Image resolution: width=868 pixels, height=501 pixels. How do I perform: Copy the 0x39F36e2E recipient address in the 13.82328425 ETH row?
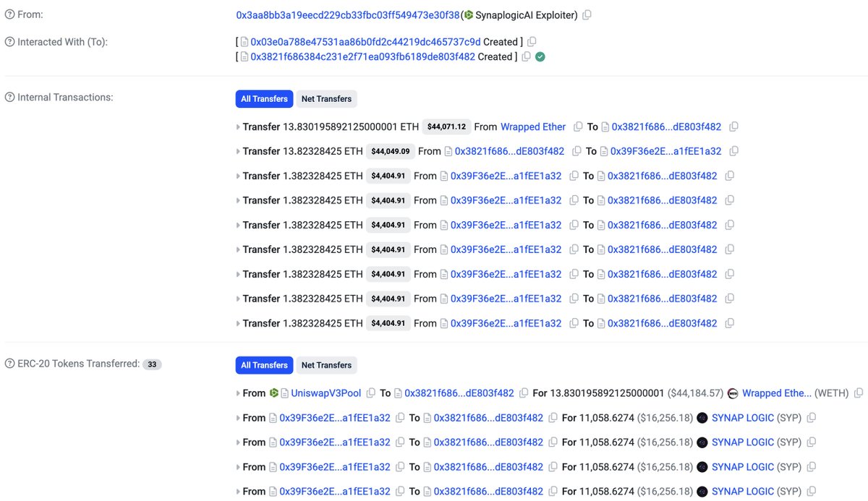pos(733,151)
